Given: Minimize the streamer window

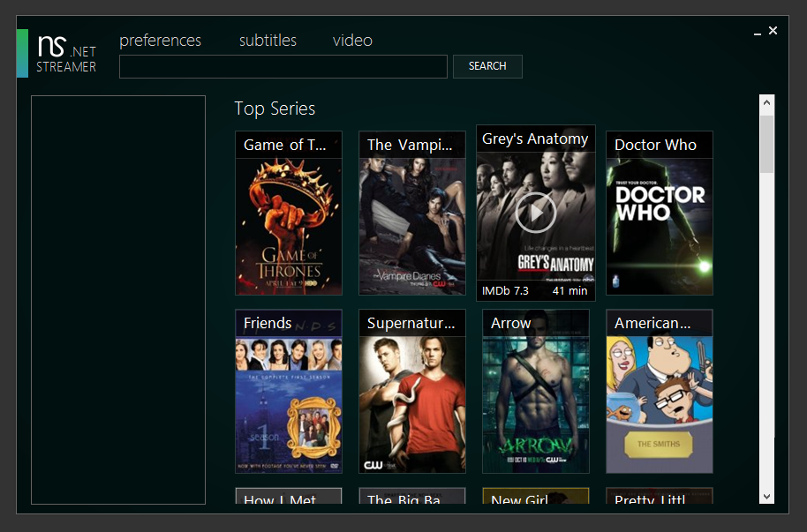Looking at the screenshot, I should click(x=757, y=32).
